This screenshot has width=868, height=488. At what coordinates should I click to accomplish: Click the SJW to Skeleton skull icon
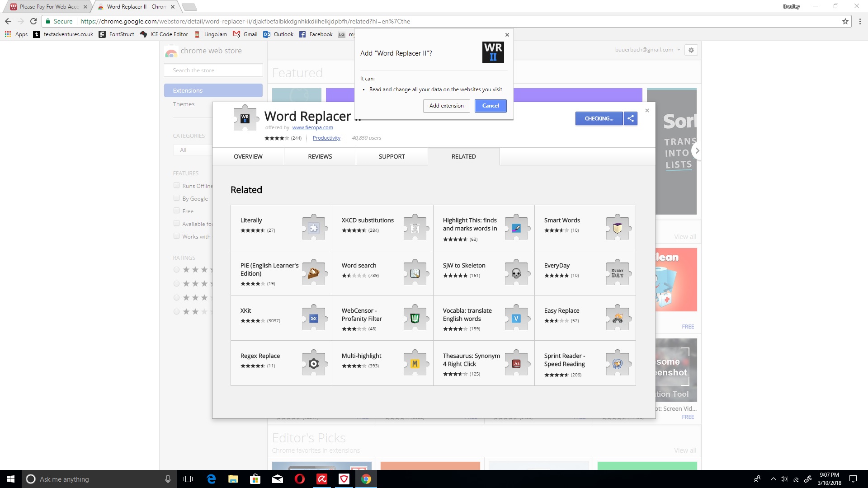(516, 273)
